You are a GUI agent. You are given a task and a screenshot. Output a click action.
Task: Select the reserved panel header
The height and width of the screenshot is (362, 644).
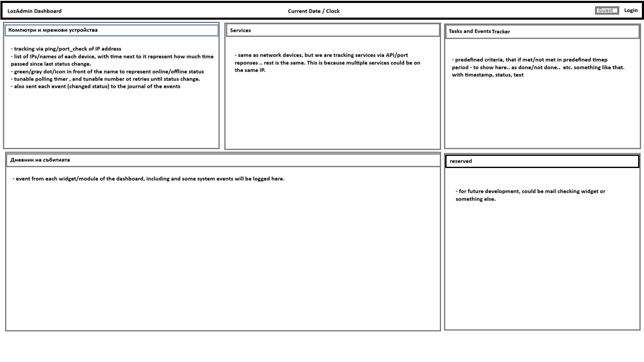tap(542, 161)
